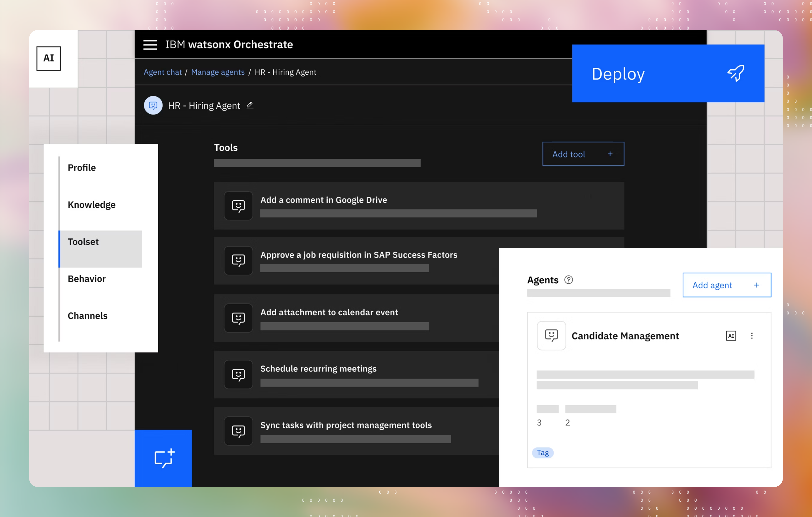Show help for Agents section
812x517 pixels.
click(569, 280)
